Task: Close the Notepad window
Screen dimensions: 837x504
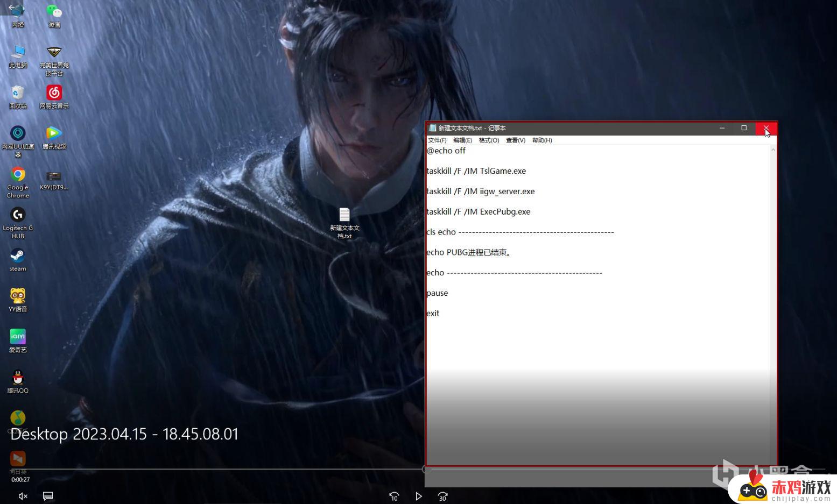Action: tap(766, 128)
